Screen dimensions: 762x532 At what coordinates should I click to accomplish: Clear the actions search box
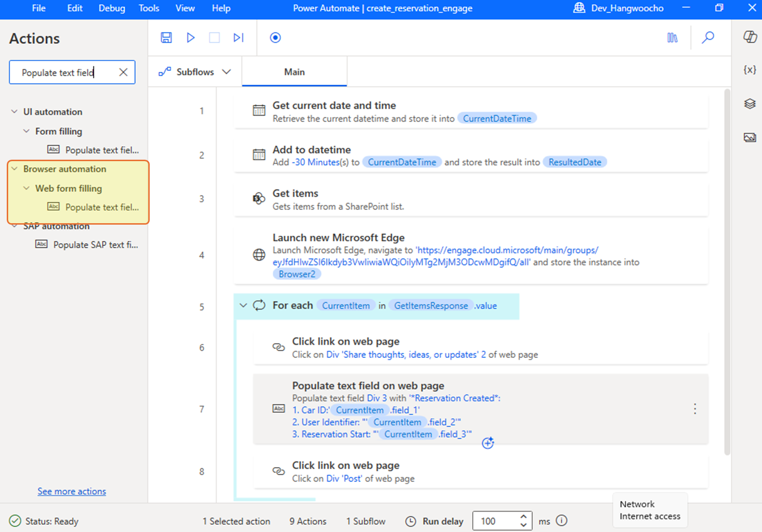pyautogui.click(x=123, y=72)
